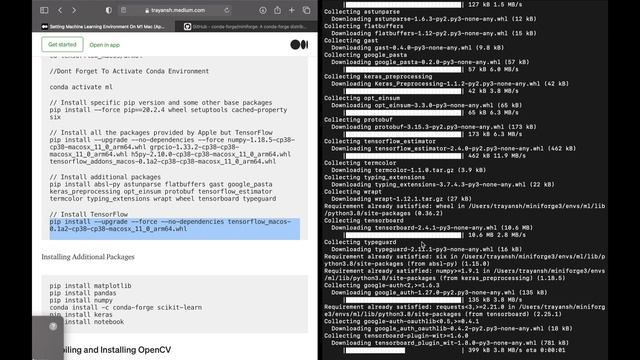
Task: Click the round icon in the gray overlay box
Action: click(53, 327)
